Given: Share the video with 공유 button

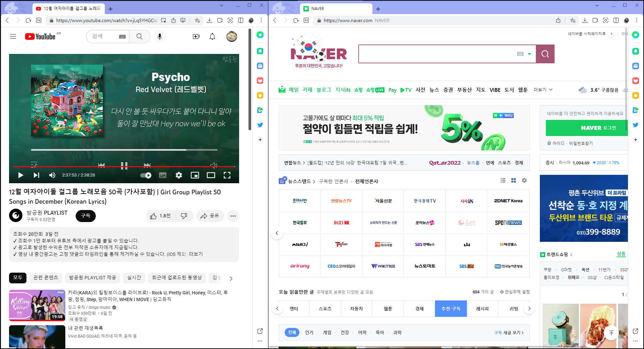Looking at the screenshot, I should (x=210, y=216).
